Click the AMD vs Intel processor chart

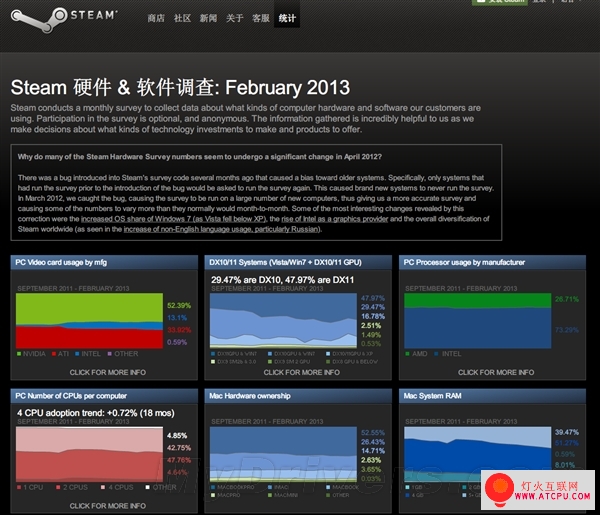(478, 321)
